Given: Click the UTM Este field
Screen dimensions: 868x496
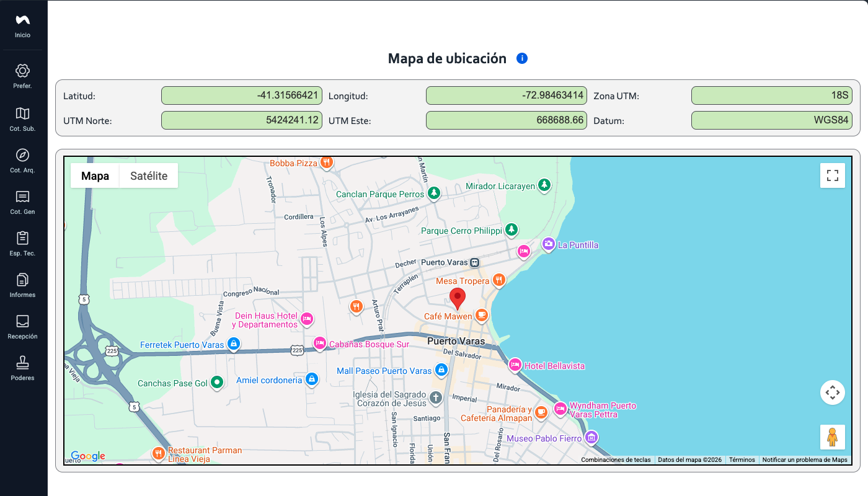Looking at the screenshot, I should (x=507, y=120).
